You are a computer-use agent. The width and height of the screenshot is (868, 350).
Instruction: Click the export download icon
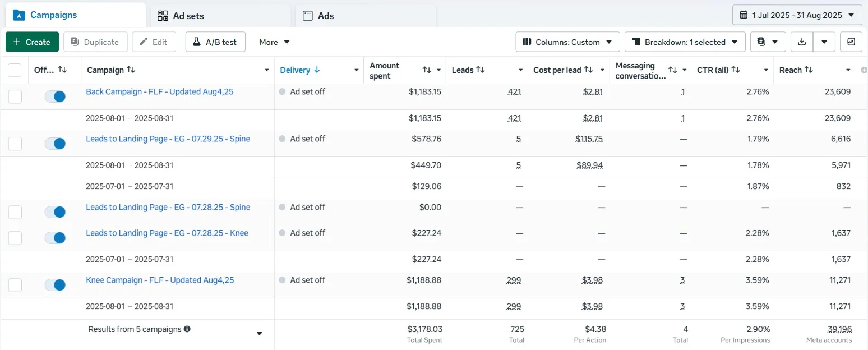tap(802, 42)
